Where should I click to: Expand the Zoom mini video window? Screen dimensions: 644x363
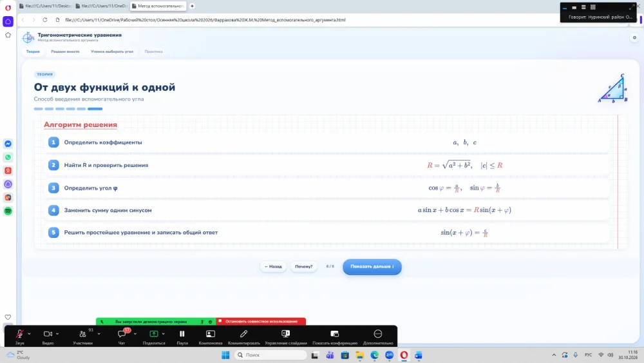[631, 7]
